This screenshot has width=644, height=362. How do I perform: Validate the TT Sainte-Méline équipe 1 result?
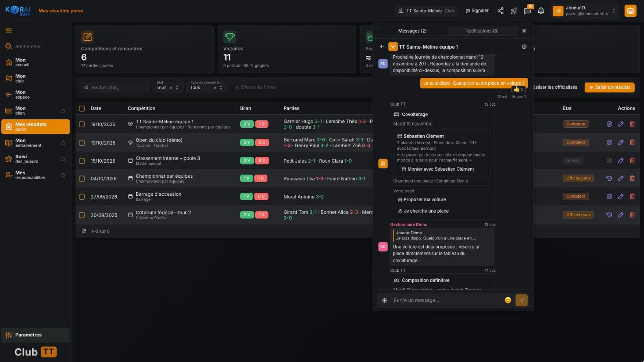609,124
